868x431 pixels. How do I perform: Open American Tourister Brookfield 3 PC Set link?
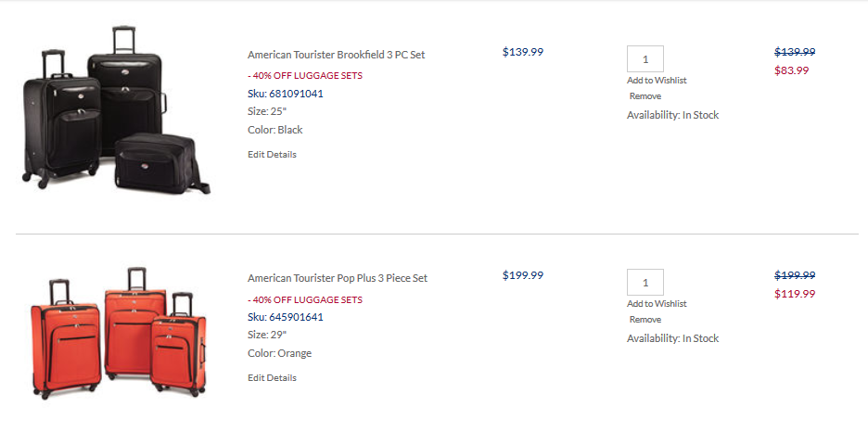(336, 55)
